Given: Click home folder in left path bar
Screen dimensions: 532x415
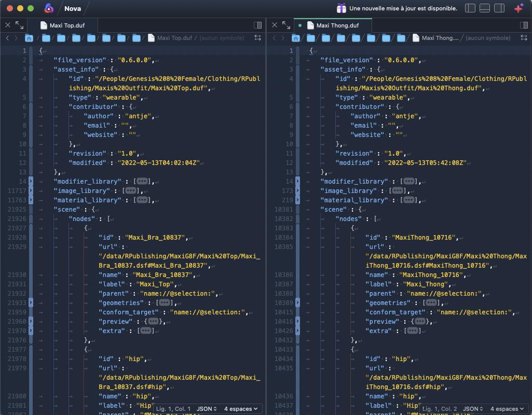Looking at the screenshot, I should click(29, 38).
